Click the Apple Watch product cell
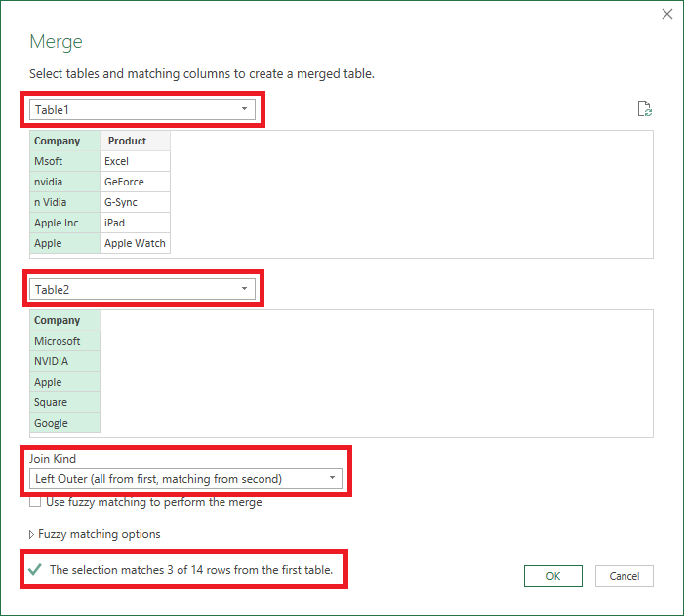The image size is (684, 616). 136,243
